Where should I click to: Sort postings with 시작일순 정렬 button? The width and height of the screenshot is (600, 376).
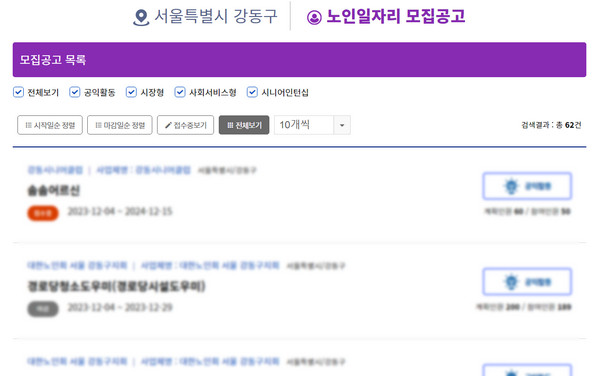point(50,125)
